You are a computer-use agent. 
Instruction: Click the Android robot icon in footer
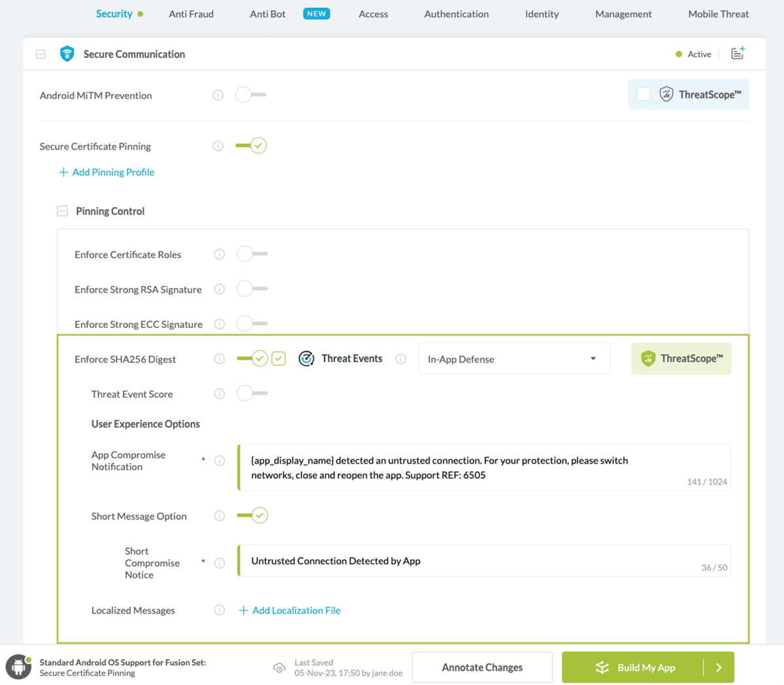(18, 667)
